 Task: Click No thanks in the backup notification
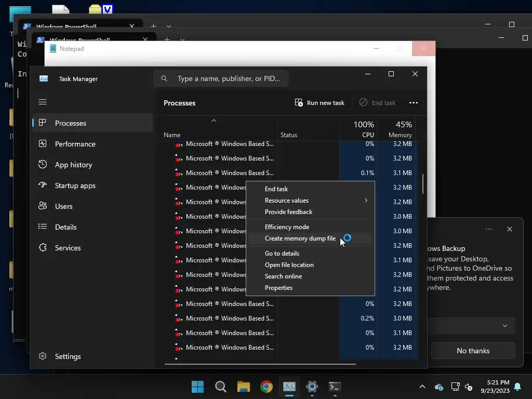473,351
